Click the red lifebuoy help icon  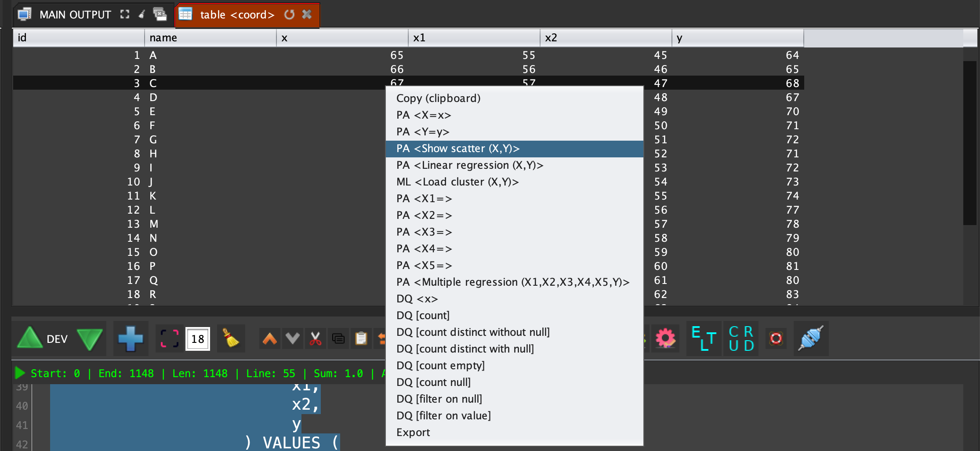[776, 338]
